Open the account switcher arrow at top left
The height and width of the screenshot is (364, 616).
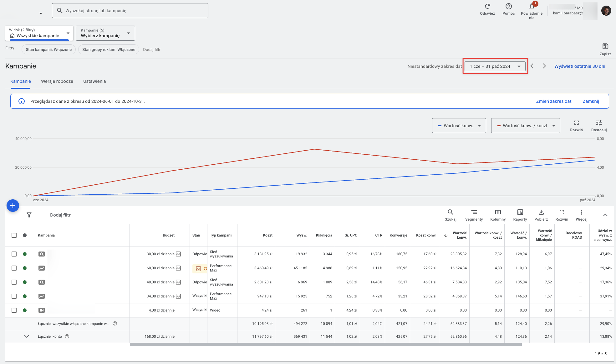41,13
